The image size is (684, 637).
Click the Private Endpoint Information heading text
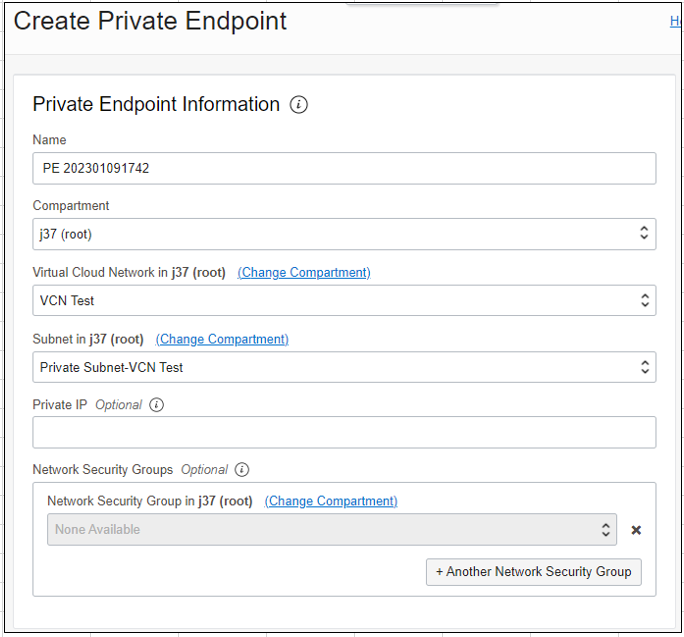pyautogui.click(x=156, y=105)
